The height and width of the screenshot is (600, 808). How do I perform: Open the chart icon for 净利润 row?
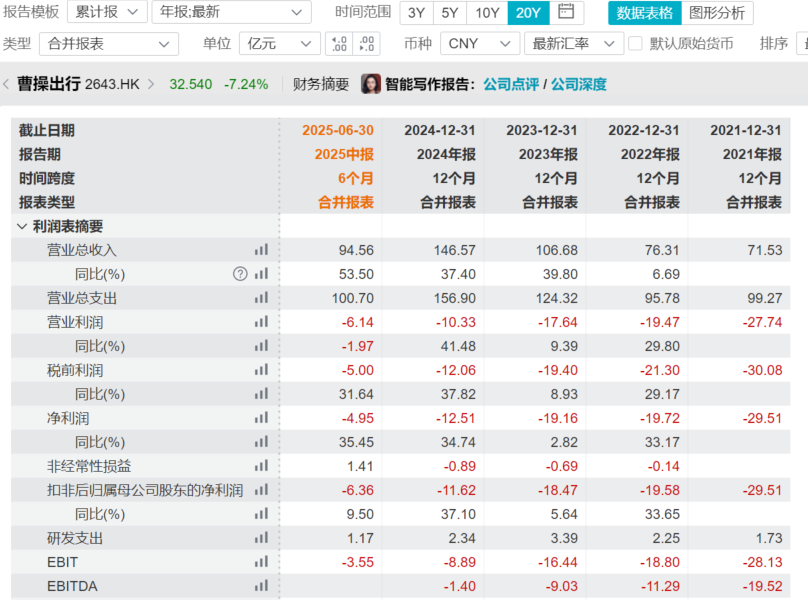coord(261,418)
